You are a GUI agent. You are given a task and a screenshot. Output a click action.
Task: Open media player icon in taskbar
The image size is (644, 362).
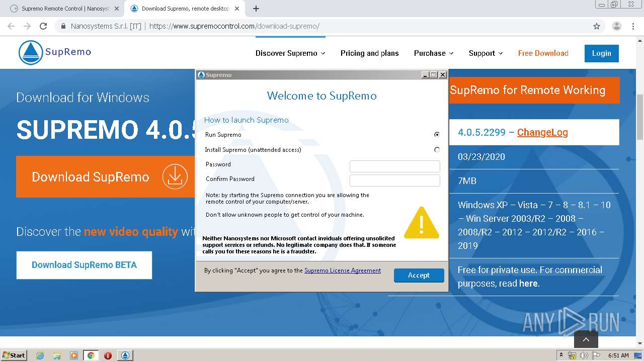74,355
